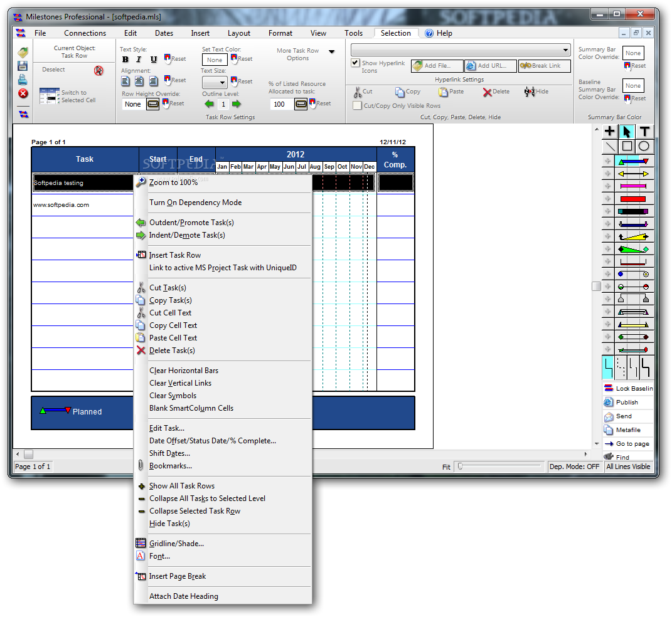This screenshot has height=617, width=672.
Task: Click Set Text Color None swatch
Action: pos(215,60)
